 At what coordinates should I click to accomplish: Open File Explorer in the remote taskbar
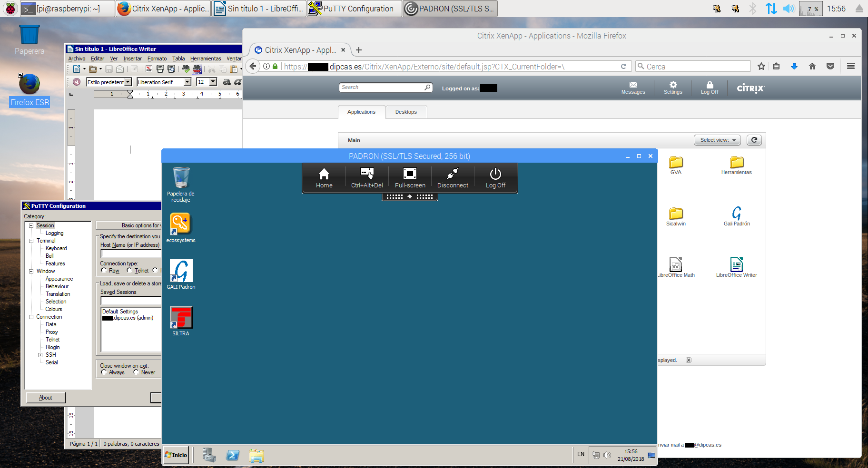[x=256, y=456]
